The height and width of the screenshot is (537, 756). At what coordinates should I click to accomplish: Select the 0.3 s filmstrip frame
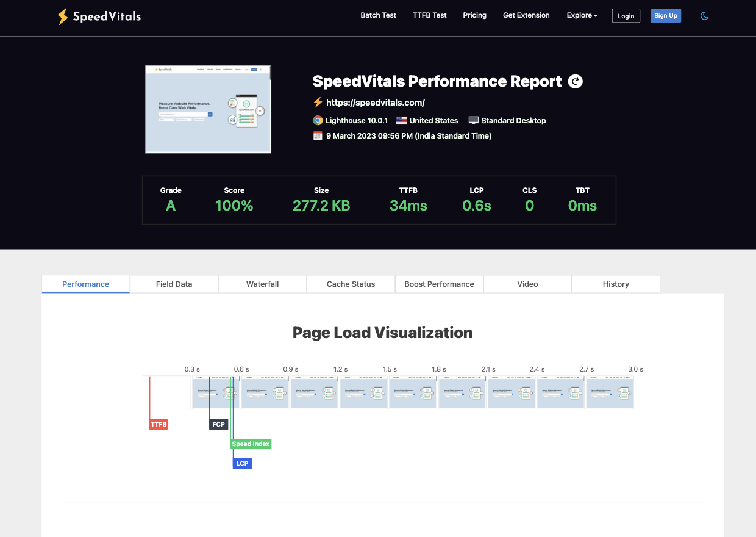click(216, 392)
